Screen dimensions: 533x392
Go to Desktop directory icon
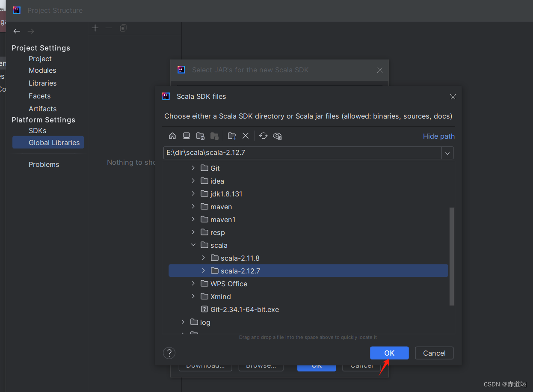click(x=187, y=136)
